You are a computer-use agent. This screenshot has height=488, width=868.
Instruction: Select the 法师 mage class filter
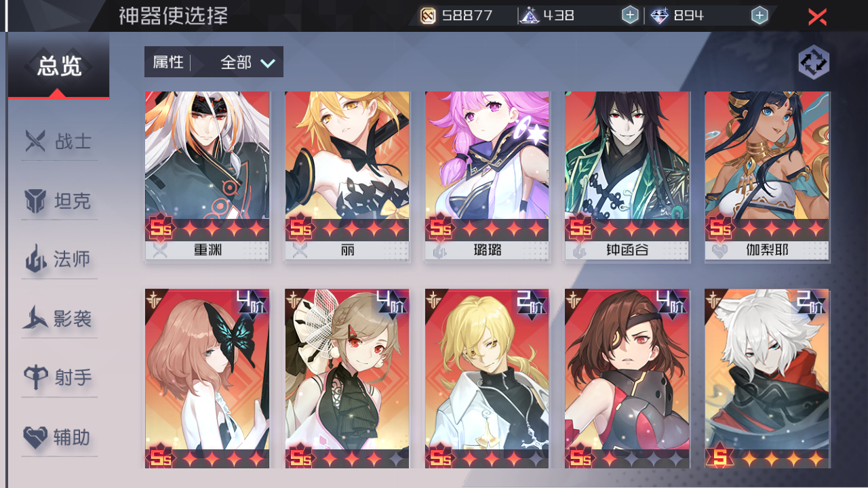point(58,260)
